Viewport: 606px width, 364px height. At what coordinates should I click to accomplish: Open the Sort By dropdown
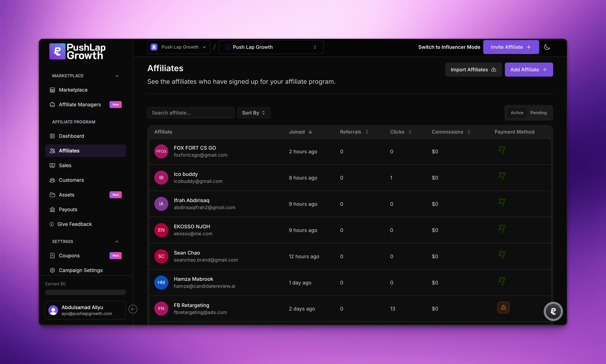pyautogui.click(x=254, y=113)
